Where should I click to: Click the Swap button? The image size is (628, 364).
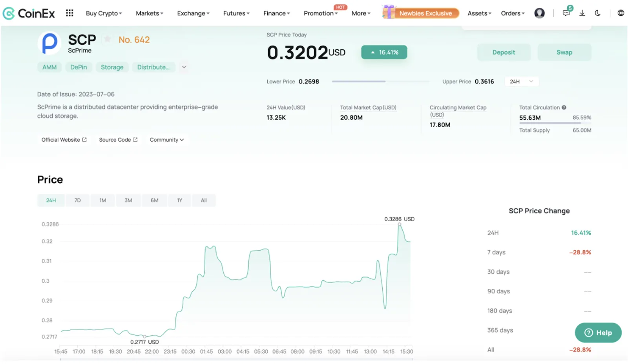coord(564,52)
